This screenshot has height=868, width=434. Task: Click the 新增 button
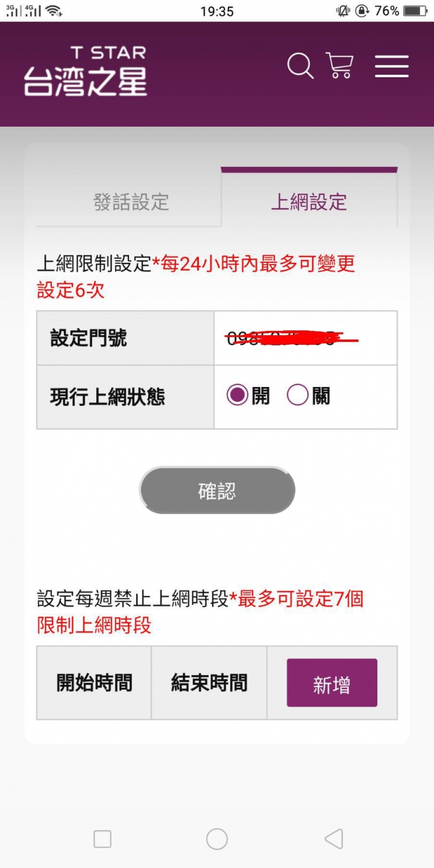coord(332,683)
